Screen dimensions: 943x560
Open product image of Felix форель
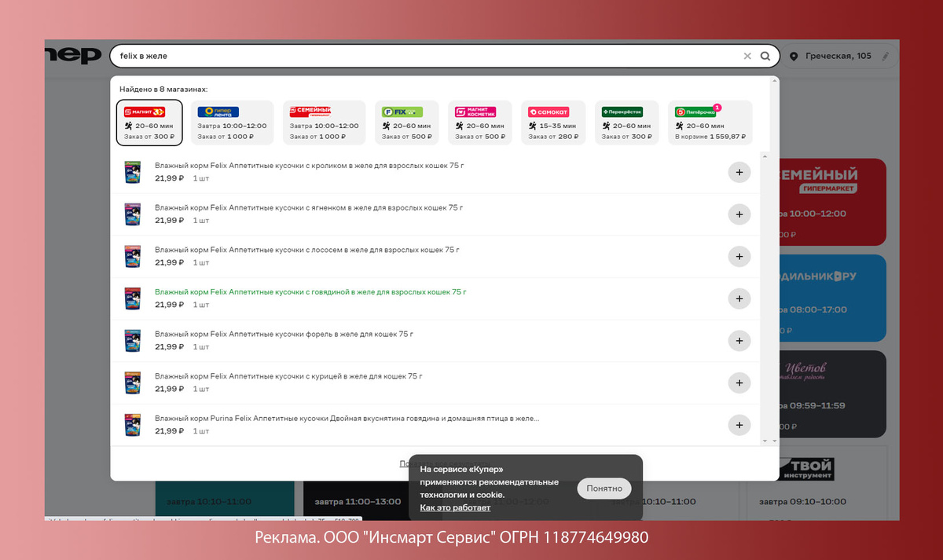132,341
